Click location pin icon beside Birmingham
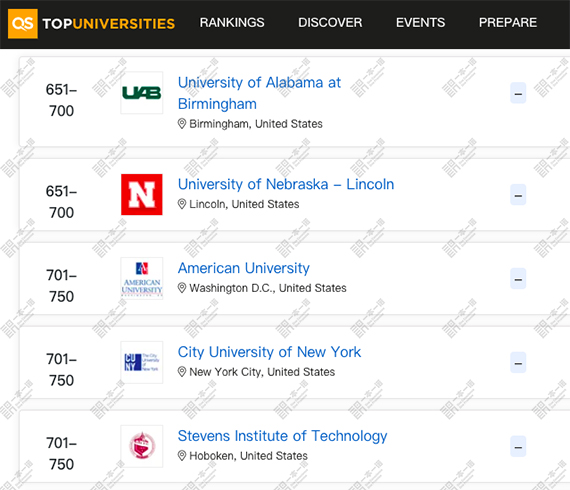Image resolution: width=570 pixels, height=490 pixels. (182, 124)
